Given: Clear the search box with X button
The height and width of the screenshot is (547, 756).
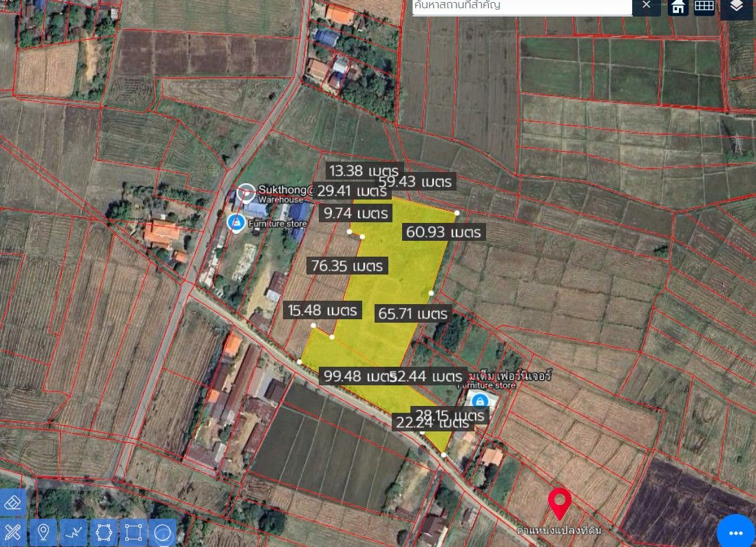Looking at the screenshot, I should (647, 5).
